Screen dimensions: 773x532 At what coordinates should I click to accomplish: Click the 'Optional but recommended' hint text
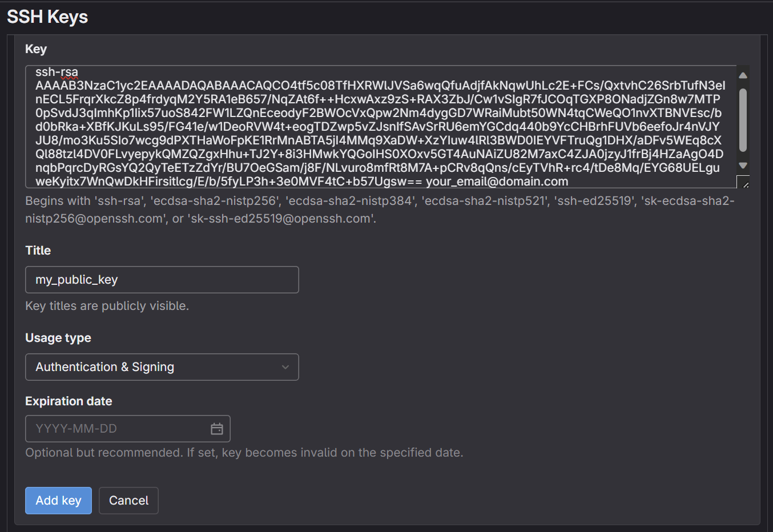click(x=244, y=453)
